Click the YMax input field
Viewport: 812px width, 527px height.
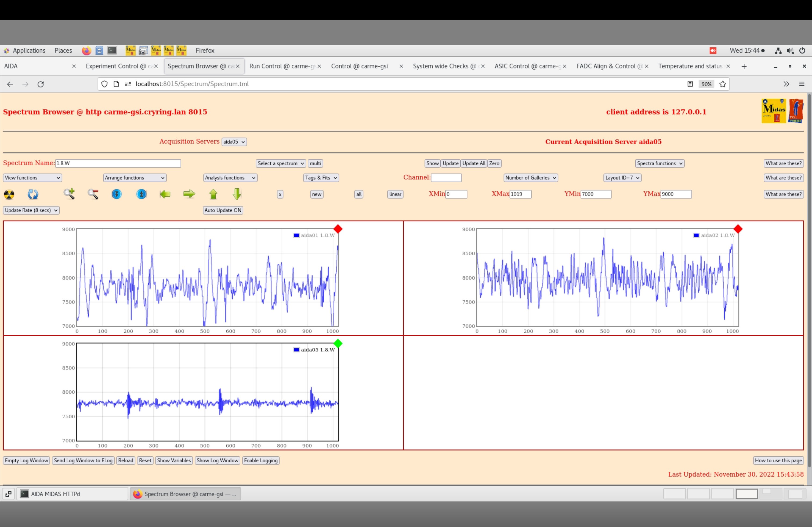[x=676, y=194]
